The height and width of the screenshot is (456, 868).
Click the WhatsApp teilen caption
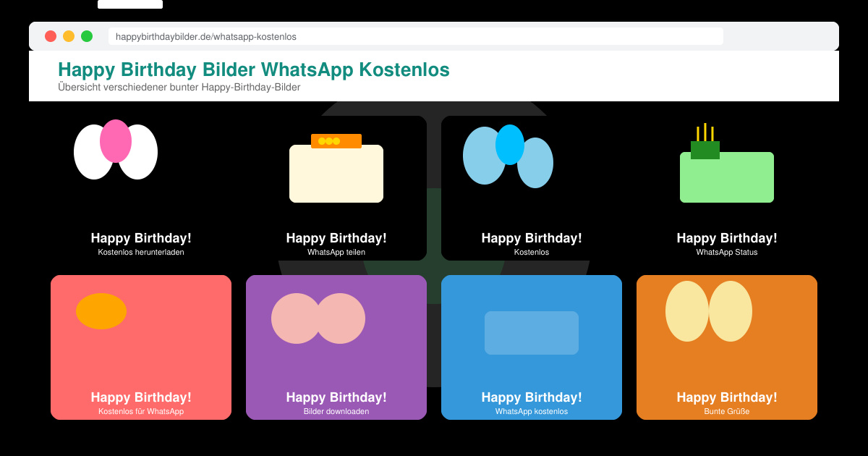click(336, 252)
